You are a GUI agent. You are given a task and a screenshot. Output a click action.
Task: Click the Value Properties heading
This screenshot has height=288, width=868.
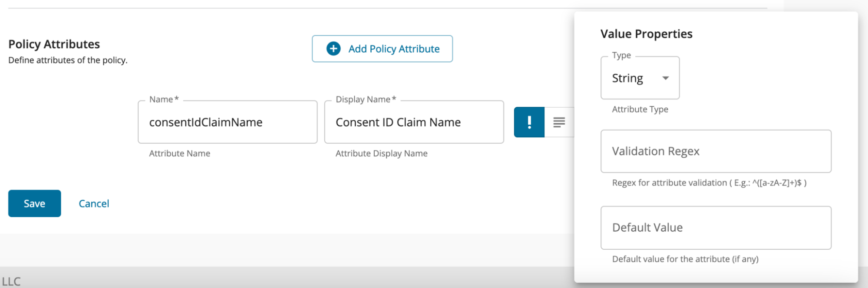pos(646,34)
